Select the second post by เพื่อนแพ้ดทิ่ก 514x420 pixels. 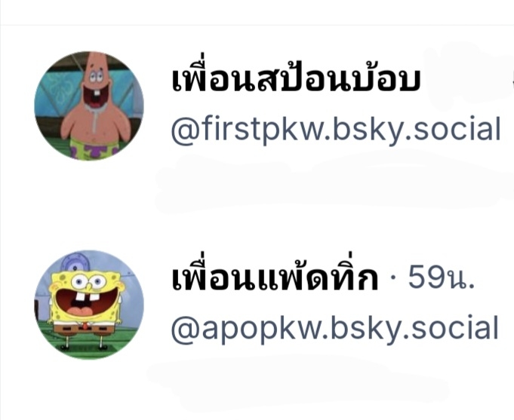coord(257,323)
